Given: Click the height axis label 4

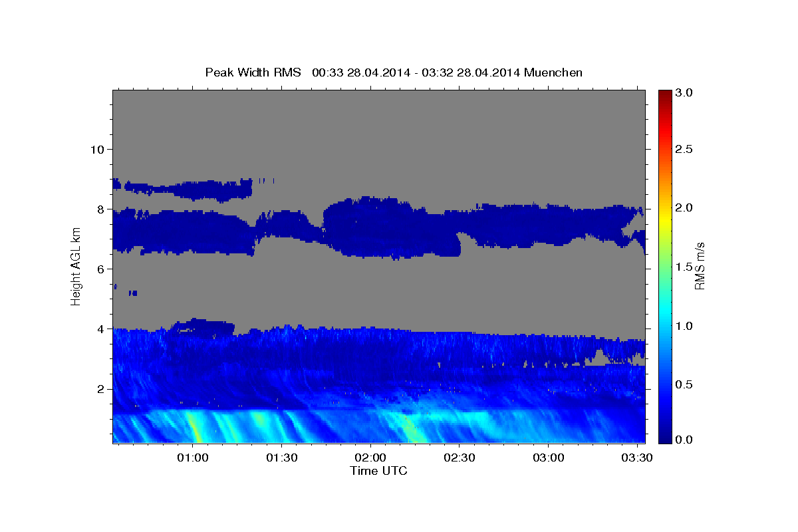Looking at the screenshot, I should (100, 329).
